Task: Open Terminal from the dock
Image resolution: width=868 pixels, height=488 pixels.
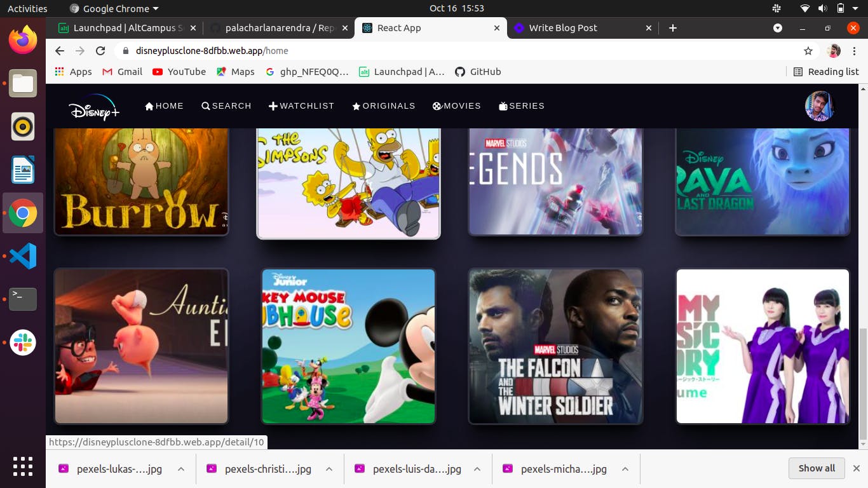Action: point(23,299)
